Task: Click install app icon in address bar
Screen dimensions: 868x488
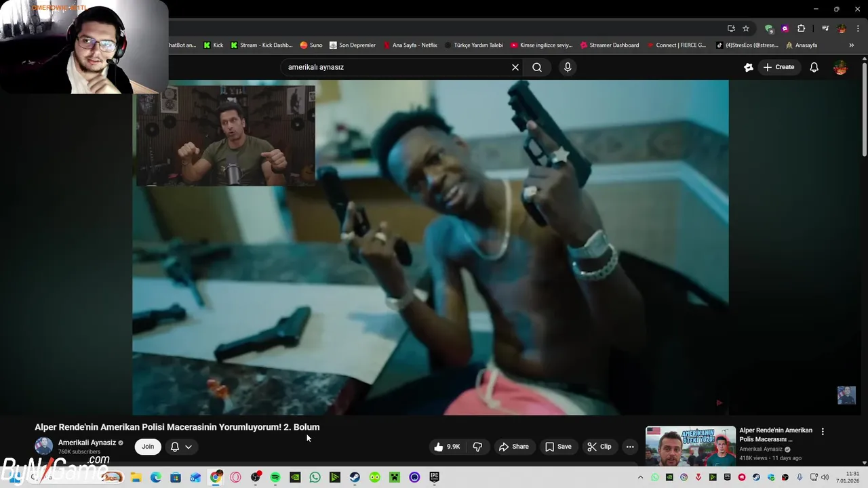Action: coord(731,28)
